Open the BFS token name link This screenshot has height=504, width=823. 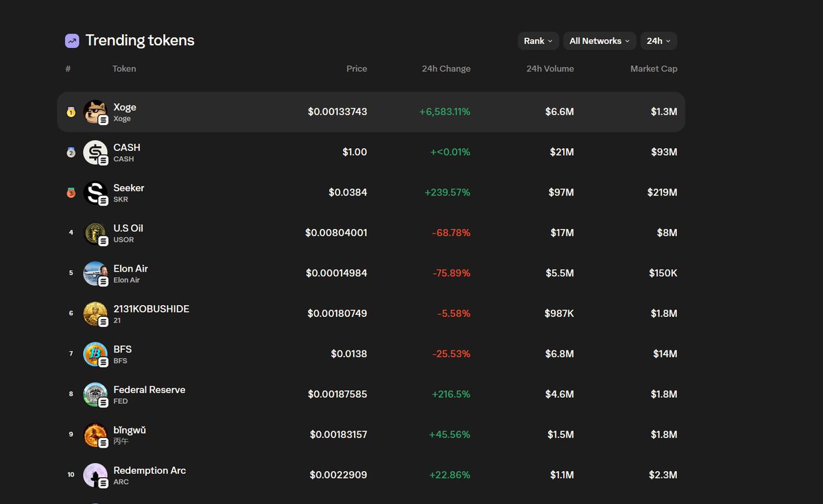[x=122, y=349]
